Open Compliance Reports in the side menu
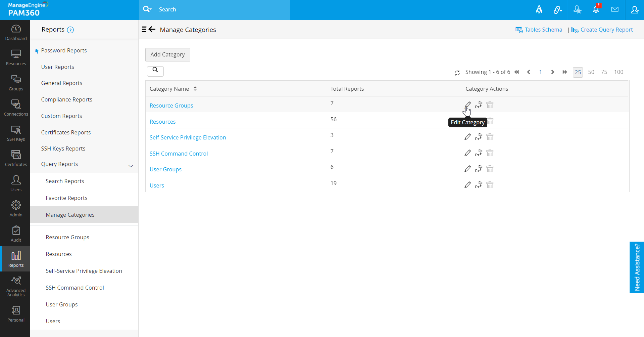The height and width of the screenshot is (337, 644). click(x=66, y=99)
